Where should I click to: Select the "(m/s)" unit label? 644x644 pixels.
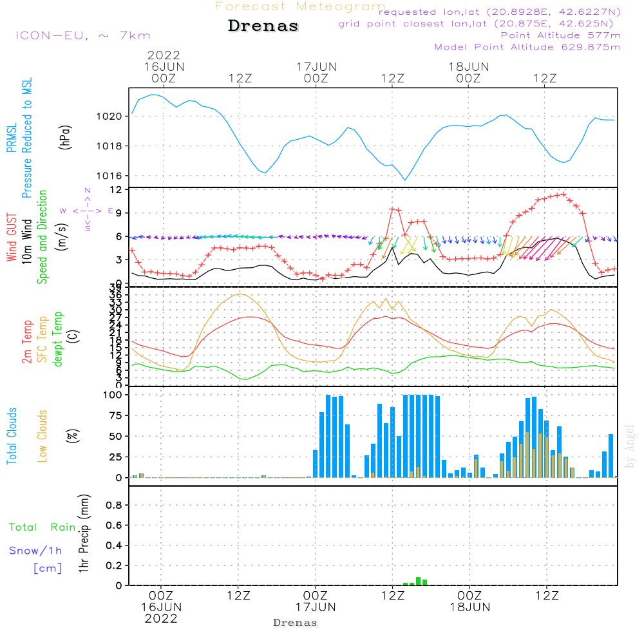62,237
